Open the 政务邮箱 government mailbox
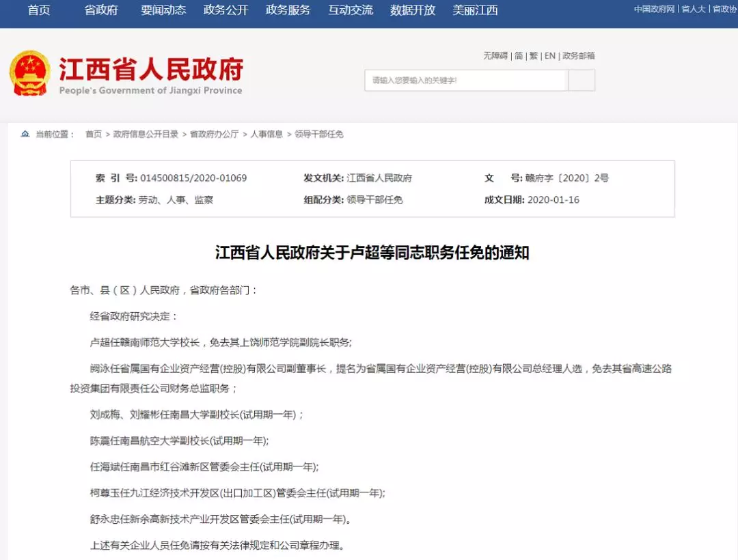 579,55
